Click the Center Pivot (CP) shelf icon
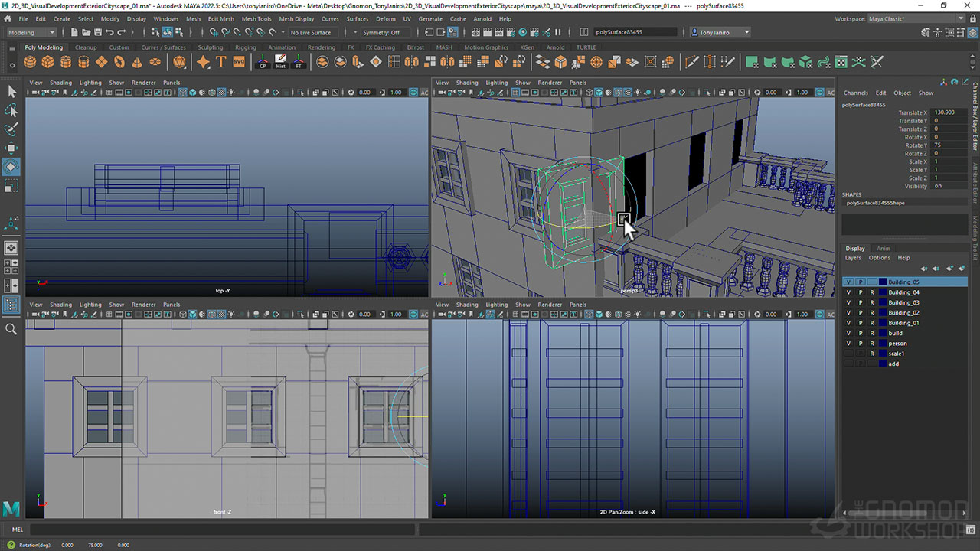This screenshot has height=551, width=980. coord(263,62)
